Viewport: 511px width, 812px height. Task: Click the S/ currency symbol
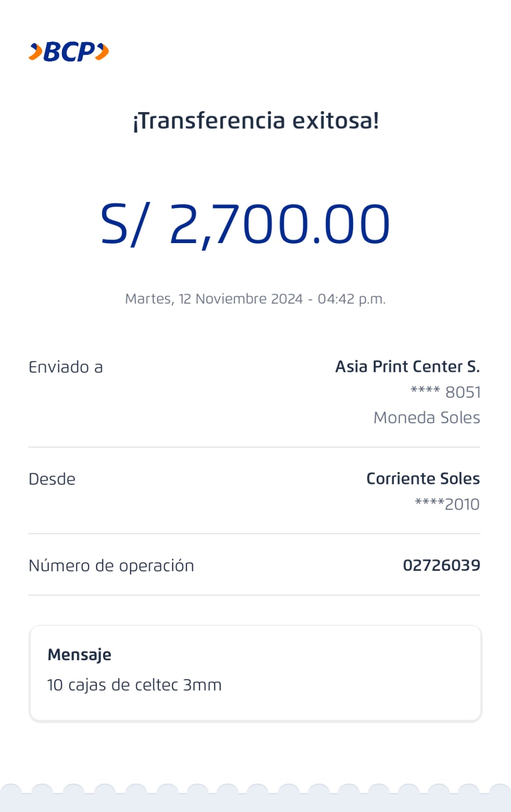[125, 224]
